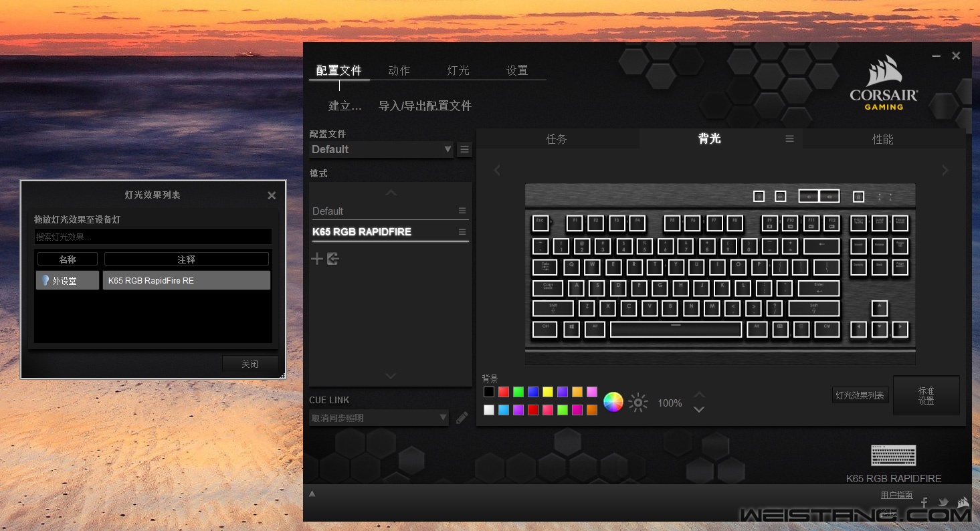This screenshot has height=531, width=980.
Task: Click 导入/导出配置文件
Action: point(425,106)
